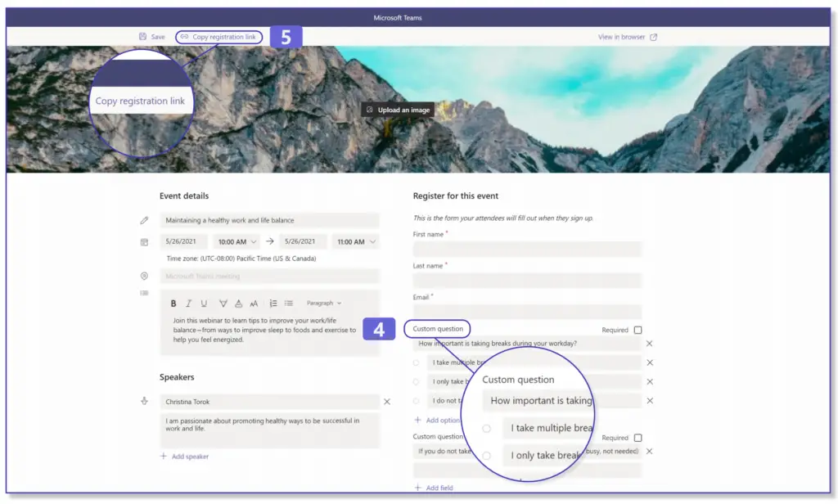Click the pencil edit icon beside title
Image resolution: width=838 pixels, height=504 pixels.
pyautogui.click(x=144, y=220)
